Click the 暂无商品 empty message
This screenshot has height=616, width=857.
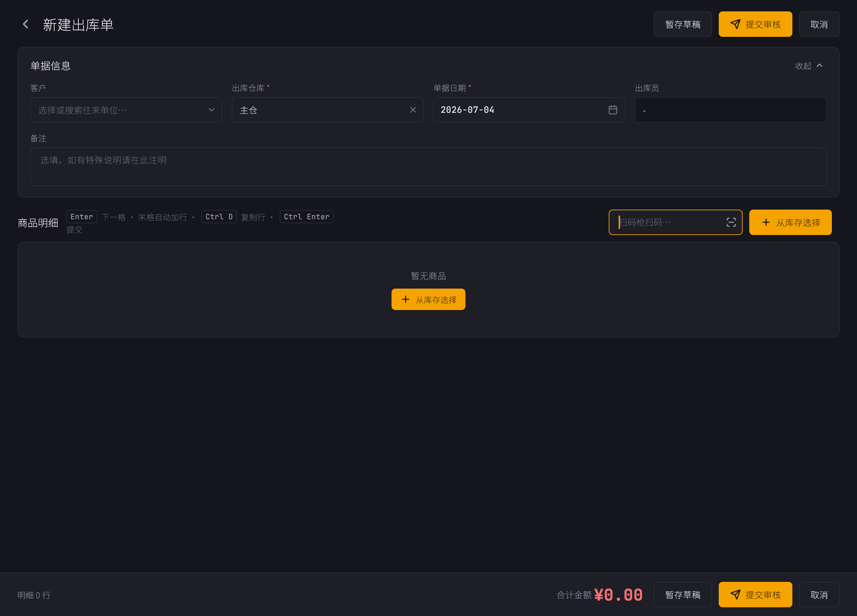click(428, 276)
